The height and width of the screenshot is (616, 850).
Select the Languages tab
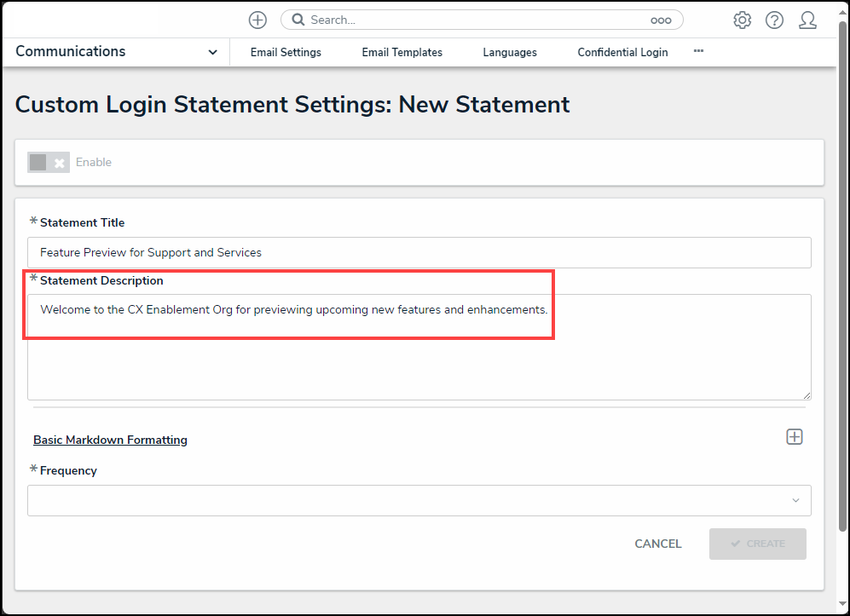(510, 53)
